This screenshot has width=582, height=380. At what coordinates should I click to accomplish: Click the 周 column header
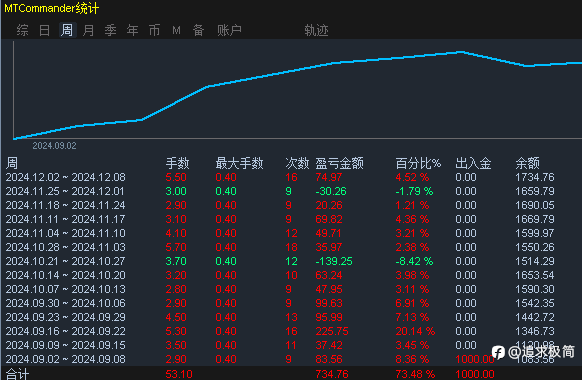click(x=12, y=163)
